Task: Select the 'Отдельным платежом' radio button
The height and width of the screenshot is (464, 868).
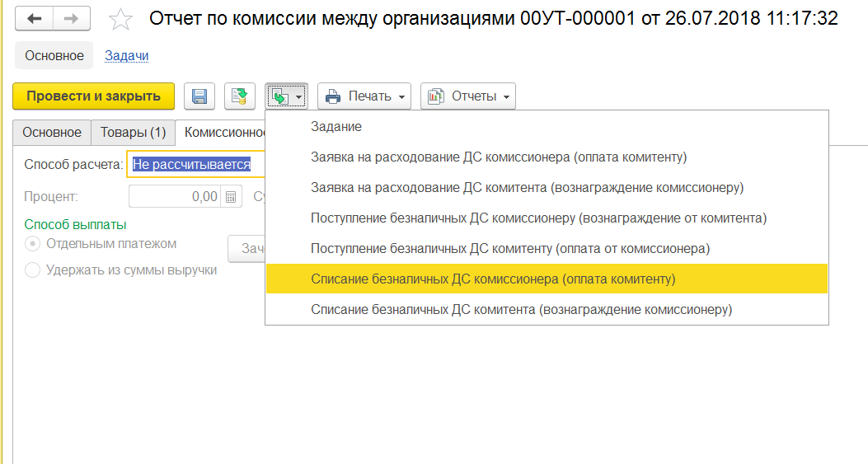Action: click(33, 244)
